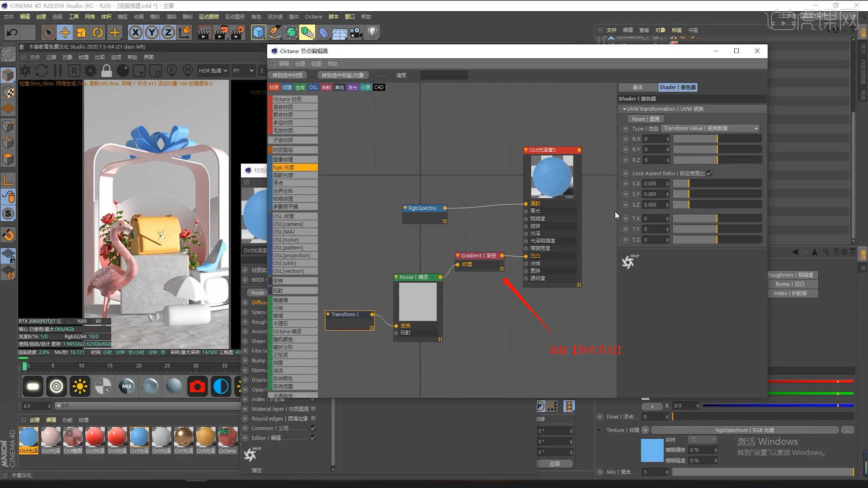Open the Transform Value type dropdown
Screen dimensions: 868x488
[x=710, y=128]
